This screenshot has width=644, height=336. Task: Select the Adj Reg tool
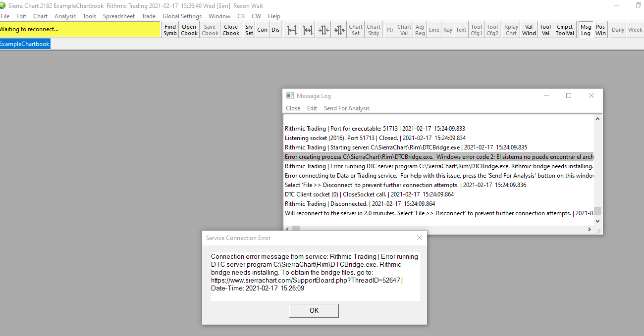(420, 30)
